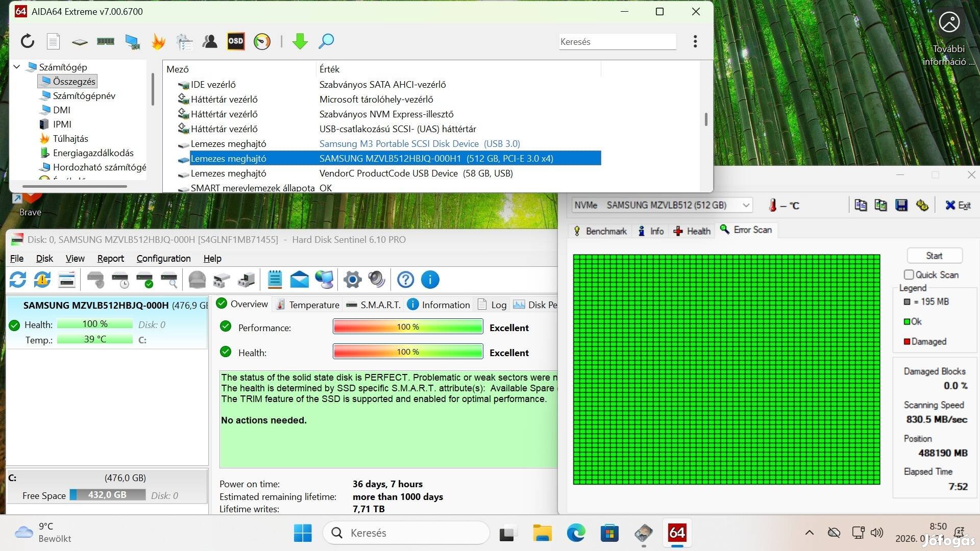The height and width of the screenshot is (551, 980).
Task: Click the AIDA64 refresh icon
Action: click(28, 41)
